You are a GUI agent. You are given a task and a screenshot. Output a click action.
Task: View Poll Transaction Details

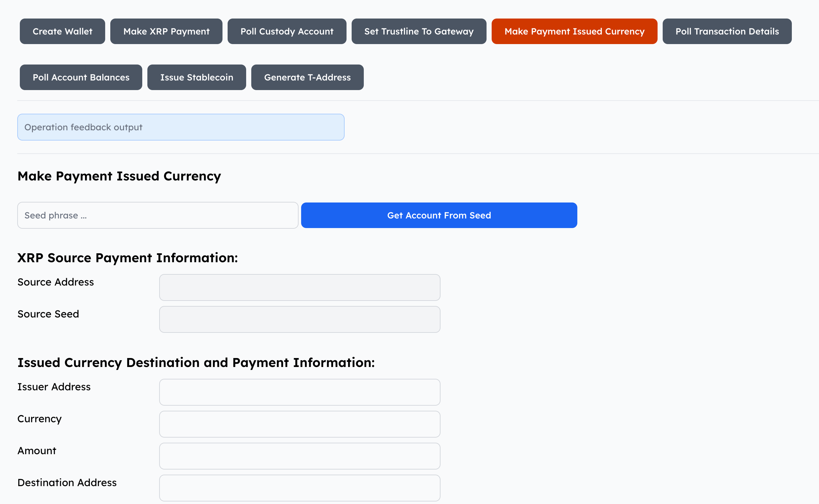[727, 31]
